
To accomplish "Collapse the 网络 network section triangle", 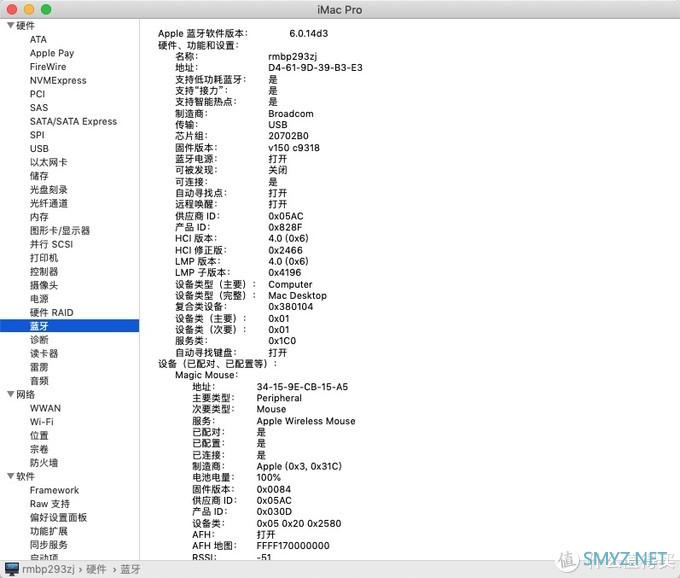I will tap(11, 394).
